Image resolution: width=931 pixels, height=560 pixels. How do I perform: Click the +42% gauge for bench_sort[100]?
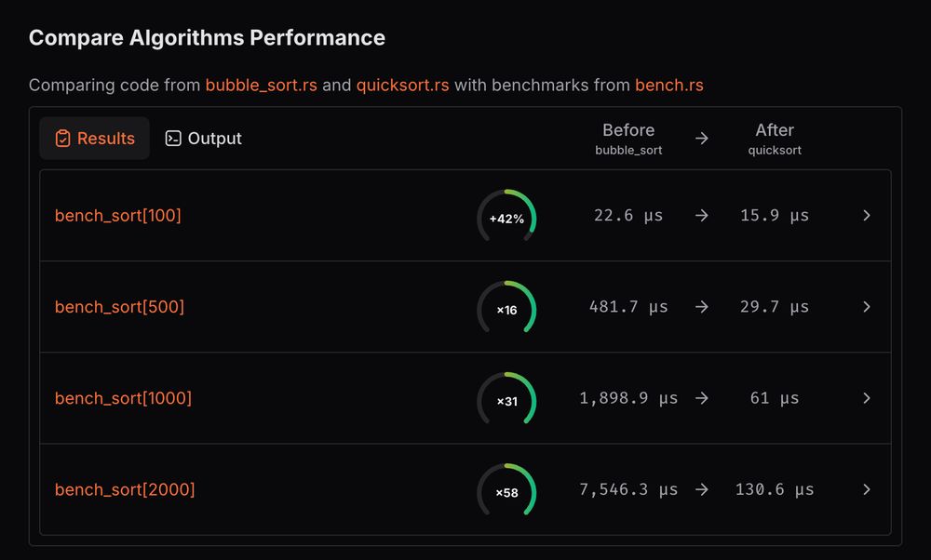[506, 217]
